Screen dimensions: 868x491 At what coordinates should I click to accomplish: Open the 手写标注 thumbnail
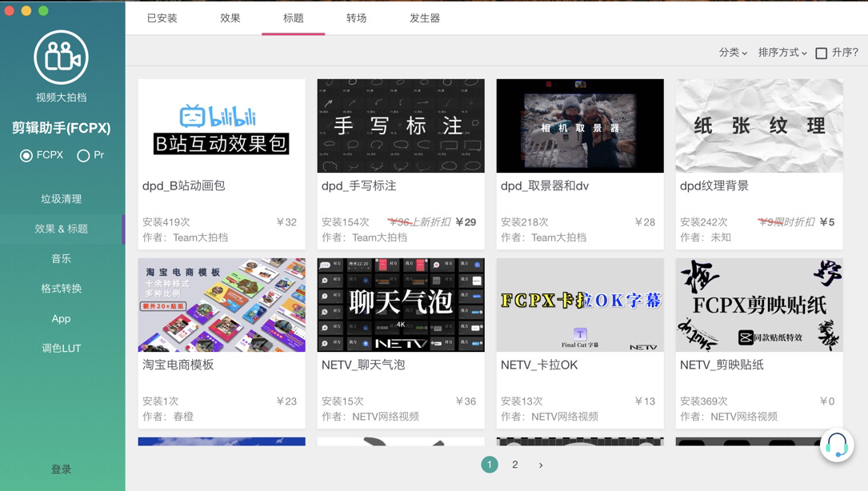(401, 126)
